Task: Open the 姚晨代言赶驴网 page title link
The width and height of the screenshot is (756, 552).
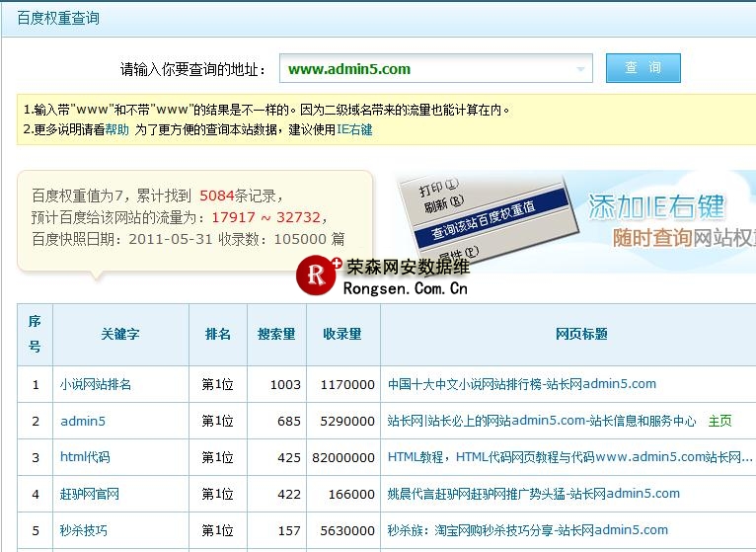Action: tap(533, 494)
